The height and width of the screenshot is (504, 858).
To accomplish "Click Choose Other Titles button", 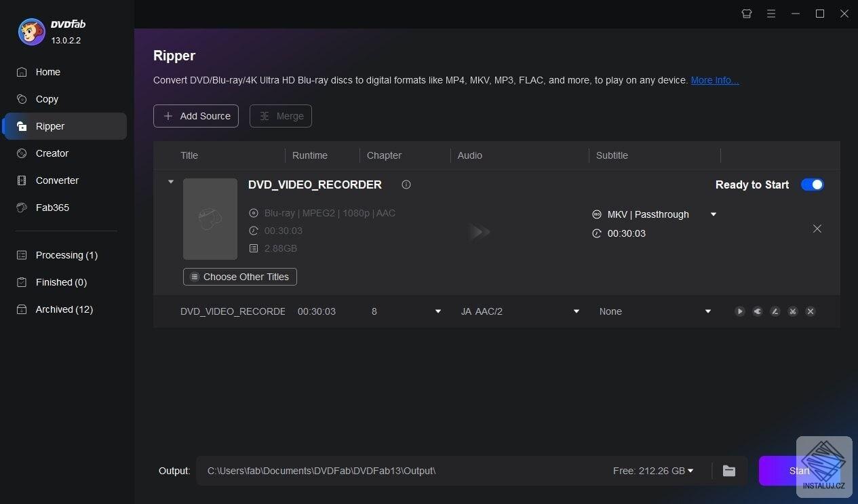I will click(x=240, y=277).
